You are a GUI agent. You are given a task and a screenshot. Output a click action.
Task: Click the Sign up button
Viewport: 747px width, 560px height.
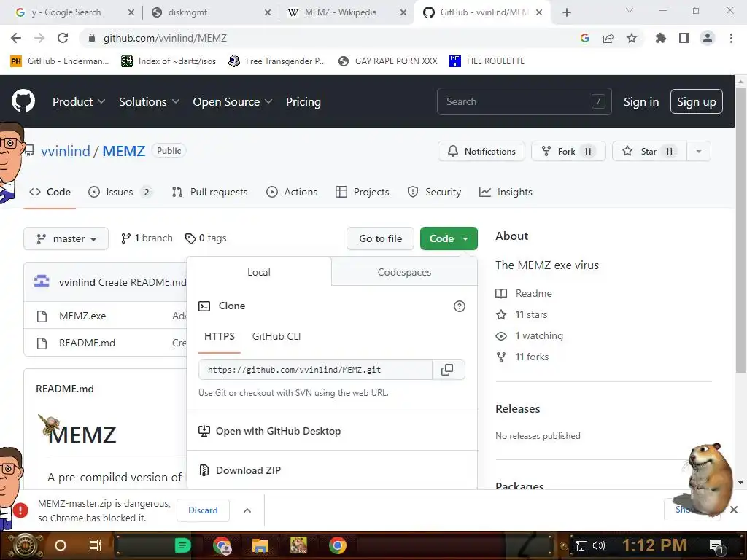[x=697, y=101]
